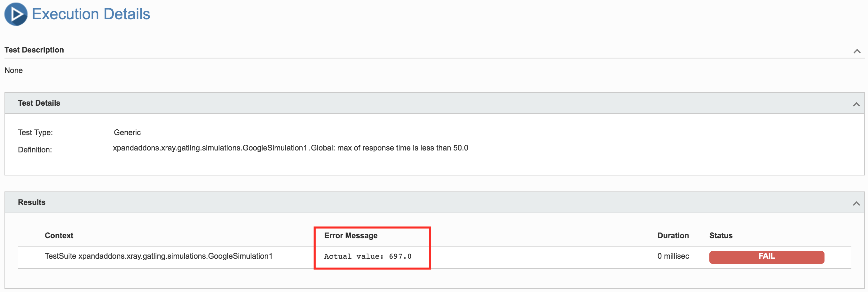868x292 pixels.
Task: Click the 'Test Type:' label
Action: pos(36,133)
